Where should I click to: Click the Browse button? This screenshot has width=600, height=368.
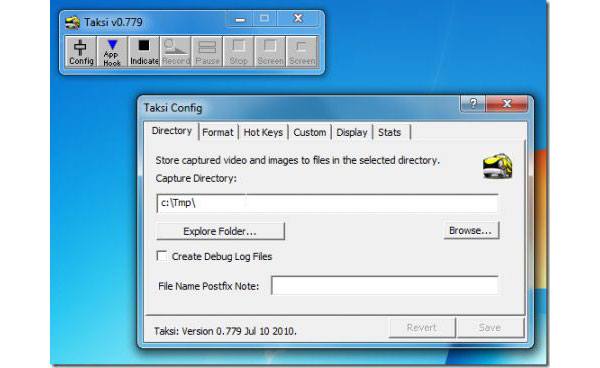[x=471, y=230]
